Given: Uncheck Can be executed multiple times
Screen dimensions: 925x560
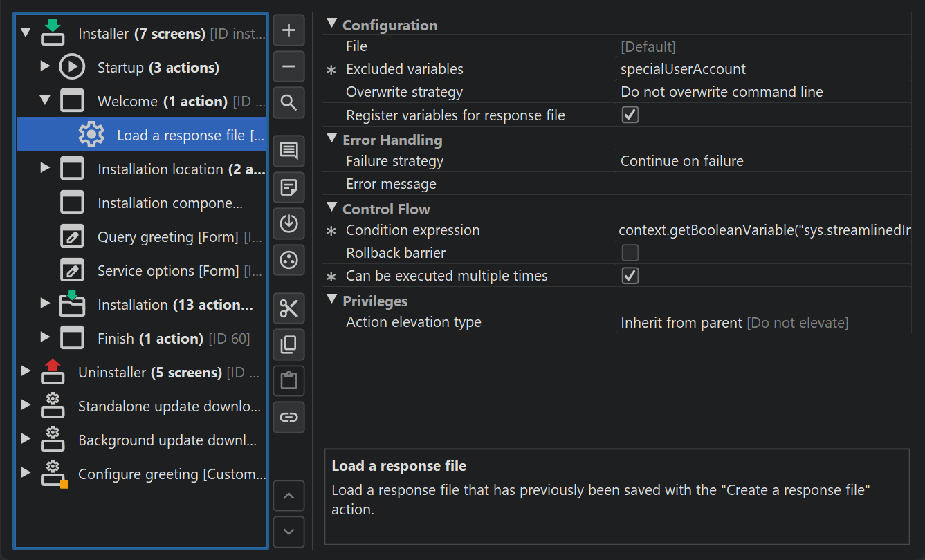Looking at the screenshot, I should pos(630,276).
